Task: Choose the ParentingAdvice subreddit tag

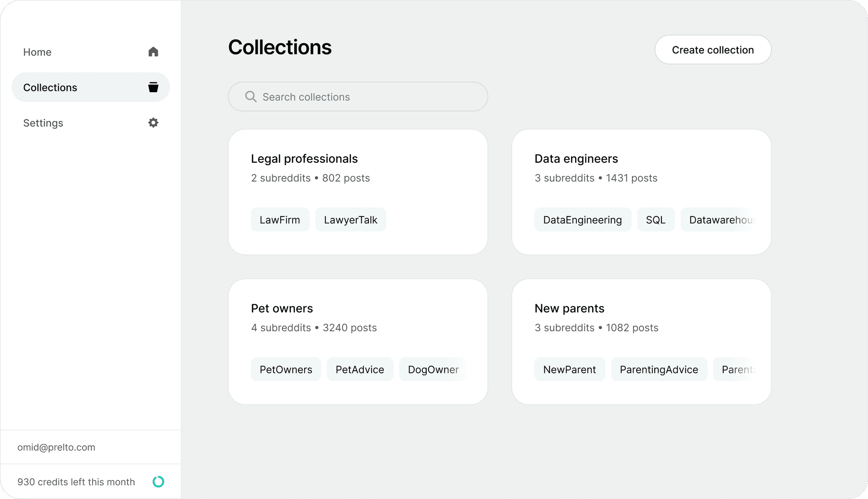Action: pos(659,369)
